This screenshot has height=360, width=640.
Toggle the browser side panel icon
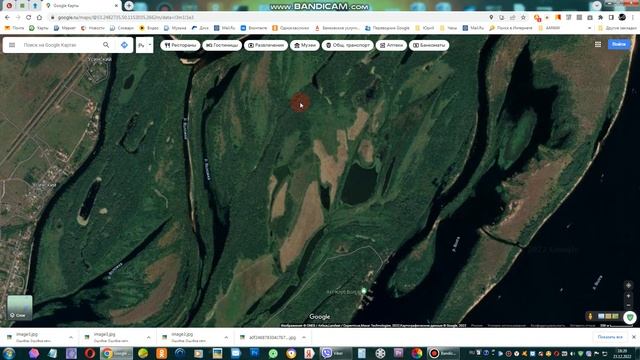pos(611,18)
